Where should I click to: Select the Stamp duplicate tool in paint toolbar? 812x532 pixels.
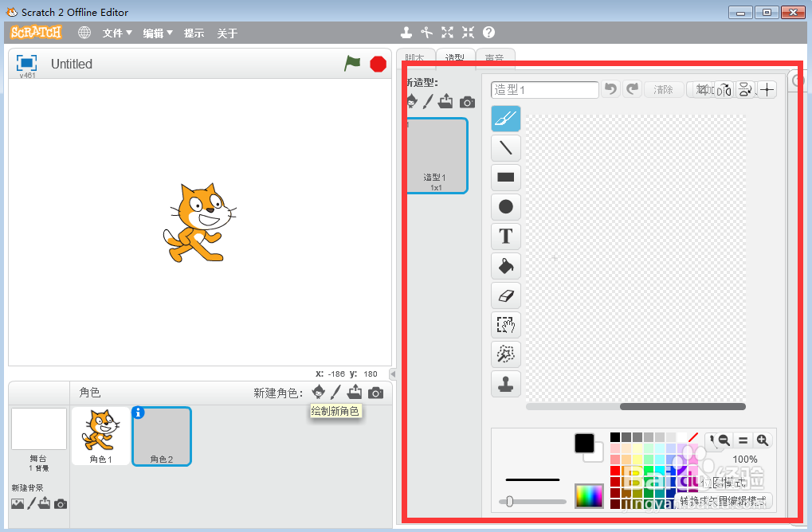pyautogui.click(x=505, y=384)
